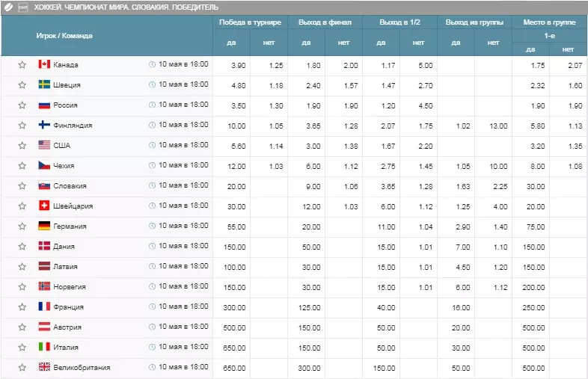Star the Швеция row as favorite
The width and height of the screenshot is (588, 379).
point(22,85)
